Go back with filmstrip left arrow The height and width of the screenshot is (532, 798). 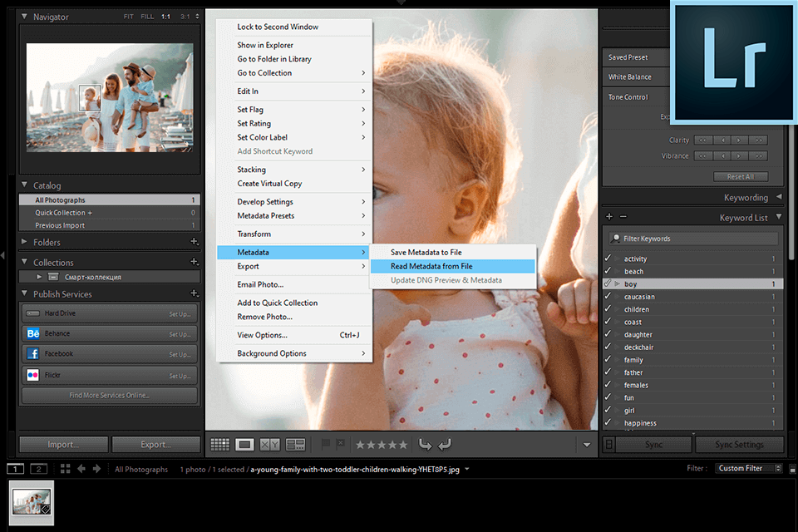click(81, 469)
